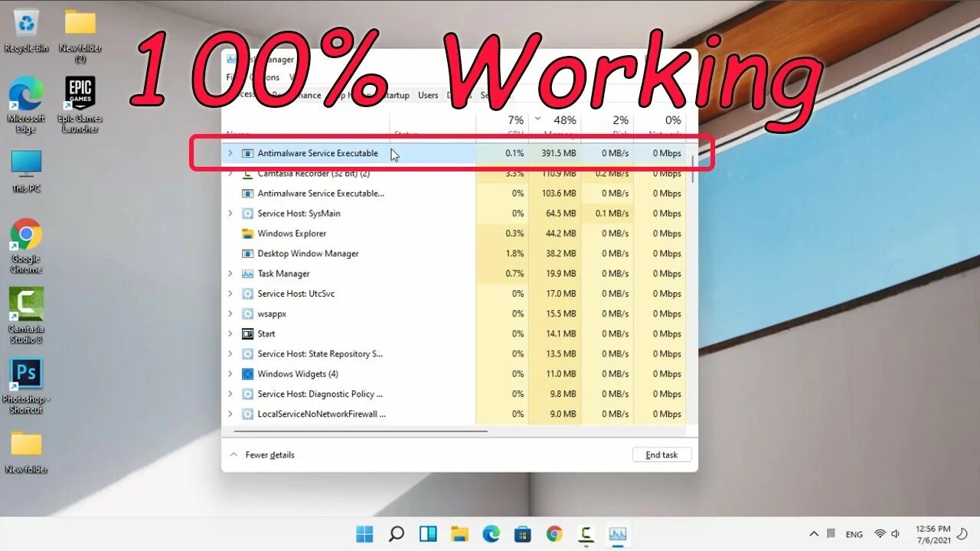Expand the LocalServiceNoNetworkFirewall row
This screenshot has width=980, height=551.
coord(230,414)
